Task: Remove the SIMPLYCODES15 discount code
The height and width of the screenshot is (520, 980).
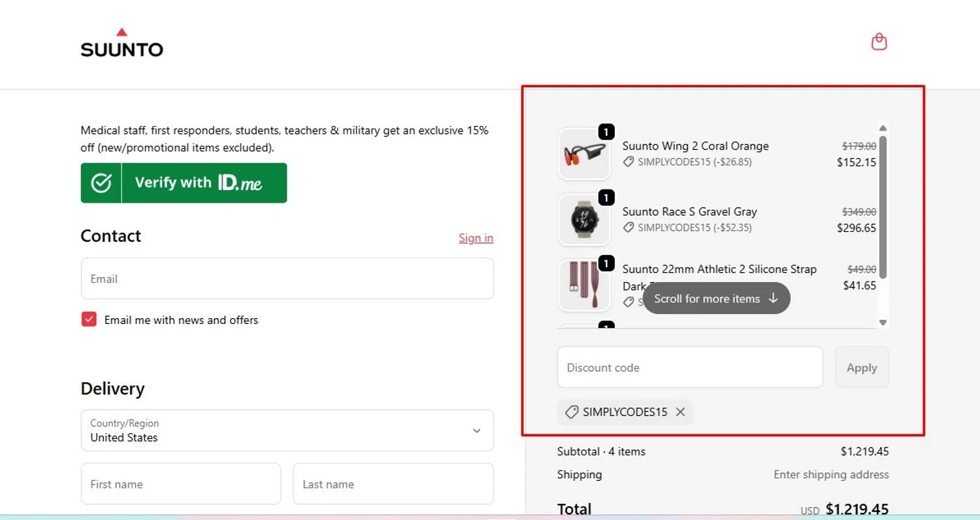Action: coord(680,412)
